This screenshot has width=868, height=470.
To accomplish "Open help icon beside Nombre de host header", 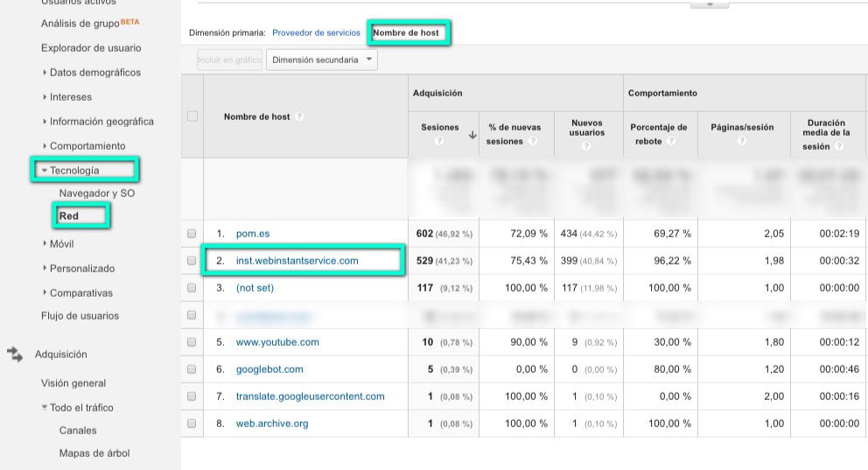I will [x=299, y=116].
